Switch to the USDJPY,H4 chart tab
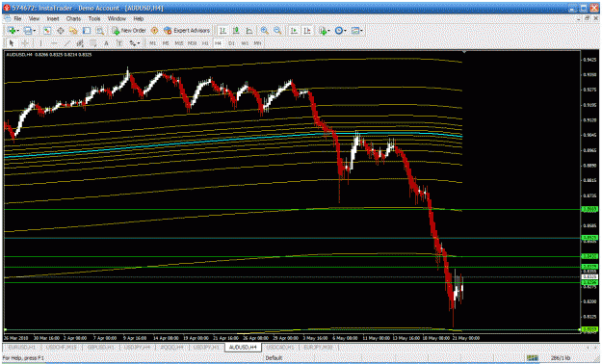Screen dimensions: 602x364 pyautogui.click(x=137, y=348)
